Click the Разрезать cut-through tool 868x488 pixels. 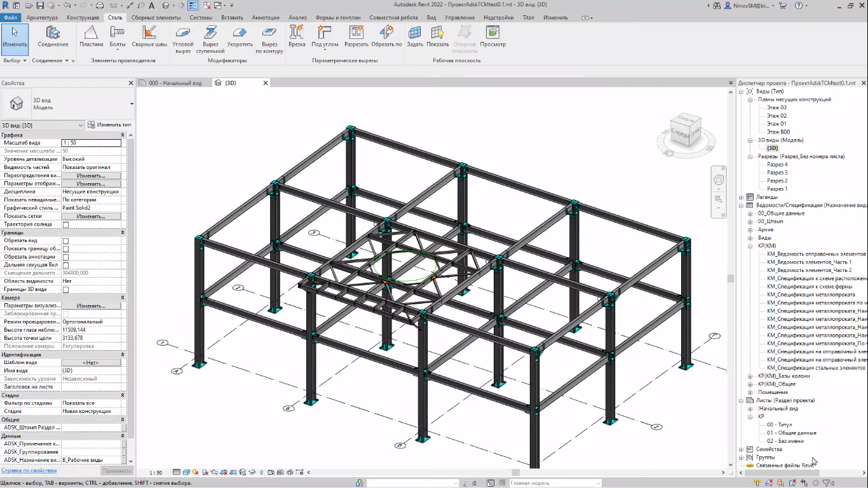pyautogui.click(x=356, y=37)
